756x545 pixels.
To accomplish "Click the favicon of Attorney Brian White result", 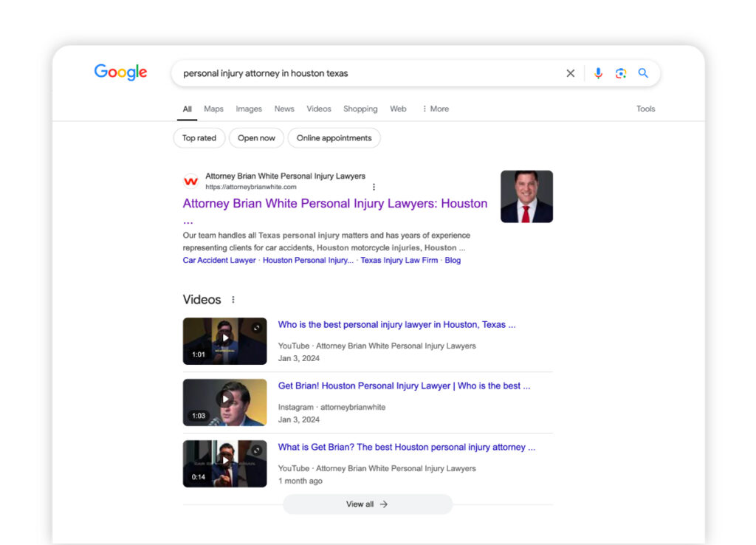I will (190, 181).
